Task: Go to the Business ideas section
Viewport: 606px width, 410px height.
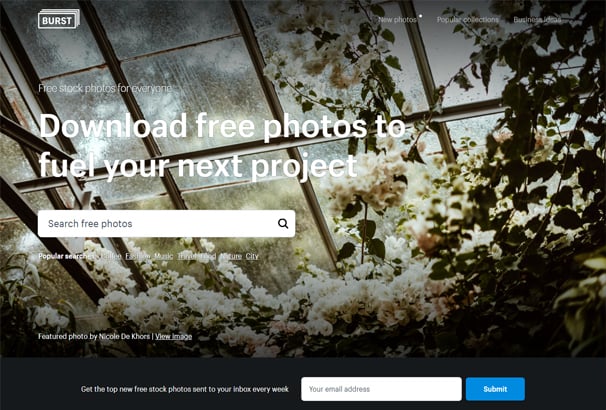Action: 537,20
